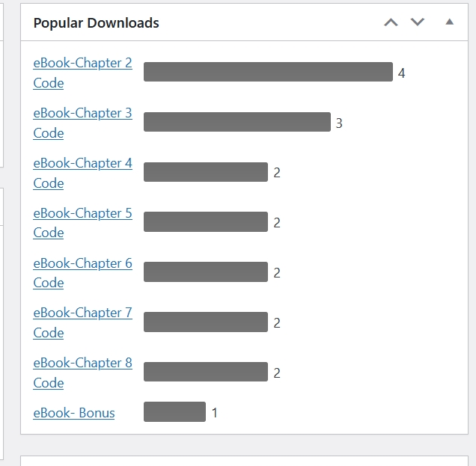Open eBook-Chapter 7 Code link

coord(82,313)
